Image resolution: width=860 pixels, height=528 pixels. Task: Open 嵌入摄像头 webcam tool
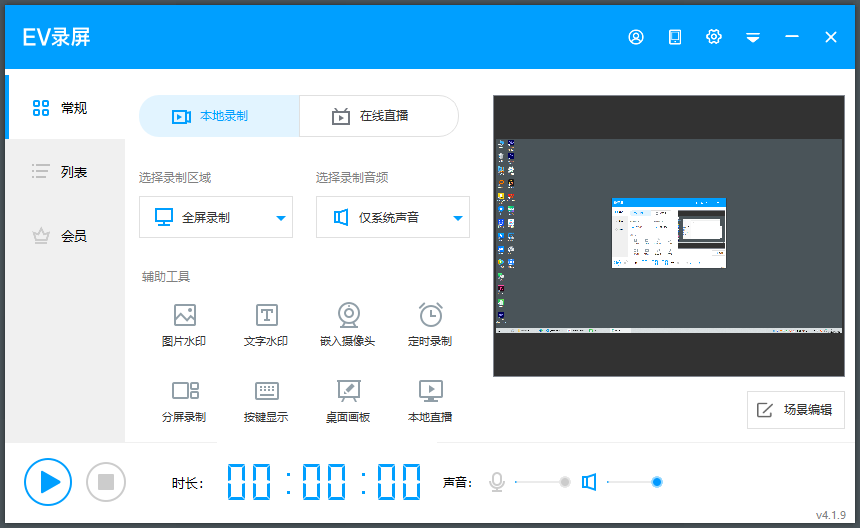pos(348,325)
